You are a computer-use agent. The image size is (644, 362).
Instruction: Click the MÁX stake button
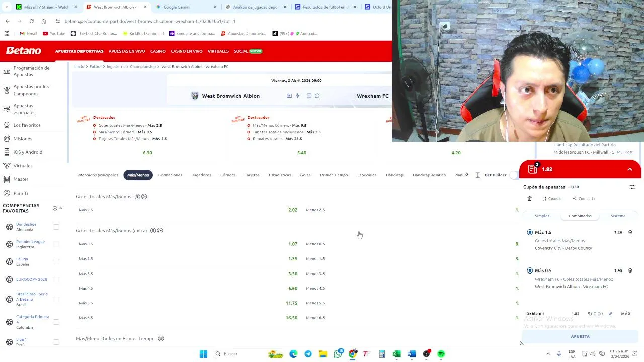(x=626, y=314)
